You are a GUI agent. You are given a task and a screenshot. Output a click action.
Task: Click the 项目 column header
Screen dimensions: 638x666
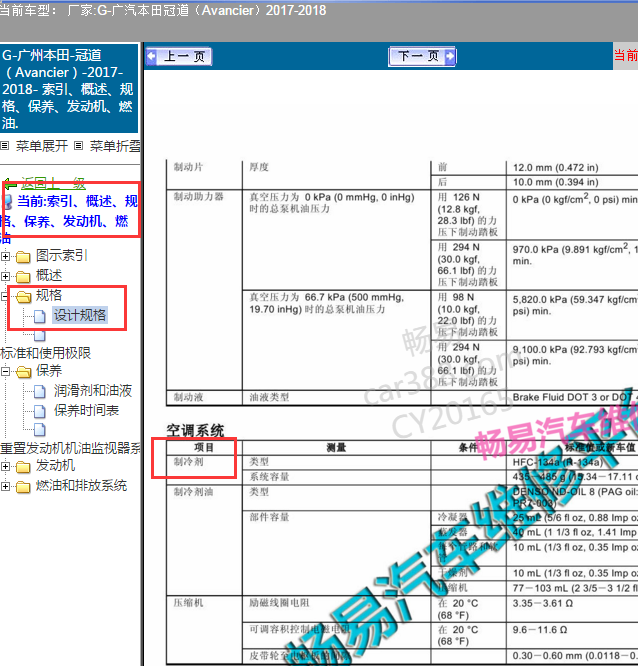204,447
